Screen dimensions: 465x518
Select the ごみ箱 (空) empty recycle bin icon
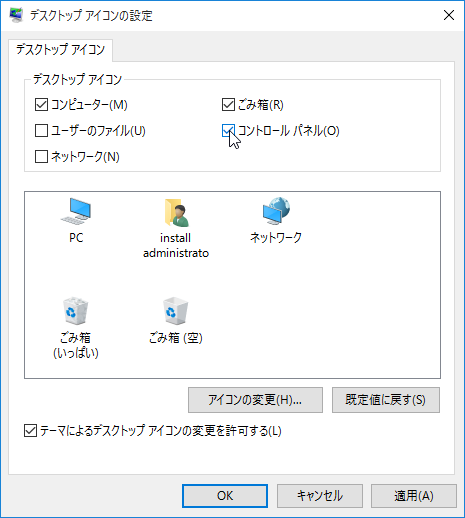click(x=175, y=311)
